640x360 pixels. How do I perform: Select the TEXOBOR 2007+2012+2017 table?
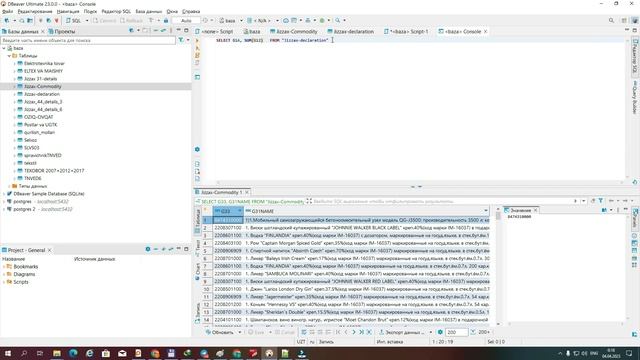point(54,171)
